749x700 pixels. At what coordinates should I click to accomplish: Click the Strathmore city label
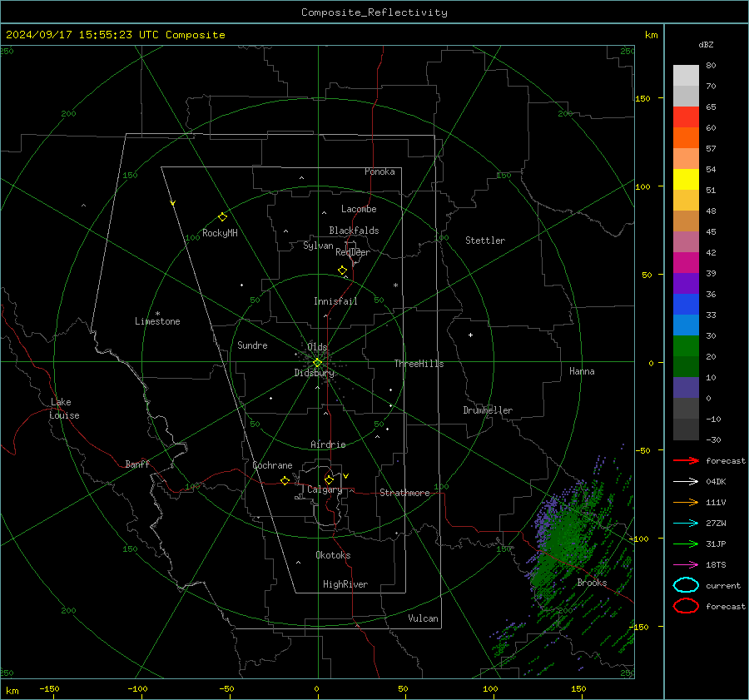[x=404, y=493]
